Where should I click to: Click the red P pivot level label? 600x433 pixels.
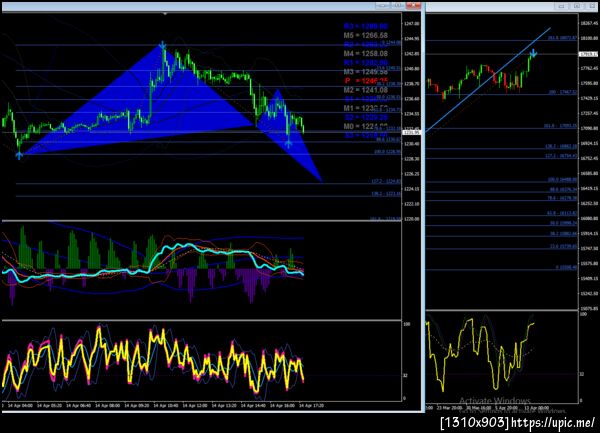click(x=365, y=81)
